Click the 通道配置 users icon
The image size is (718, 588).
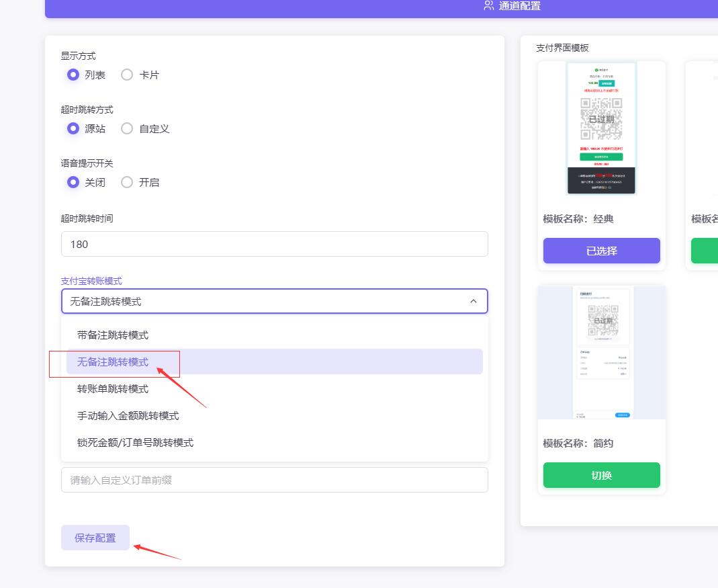[488, 6]
